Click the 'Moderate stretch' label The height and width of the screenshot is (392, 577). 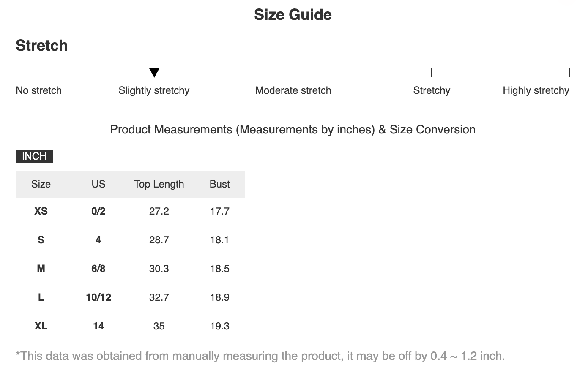293,90
